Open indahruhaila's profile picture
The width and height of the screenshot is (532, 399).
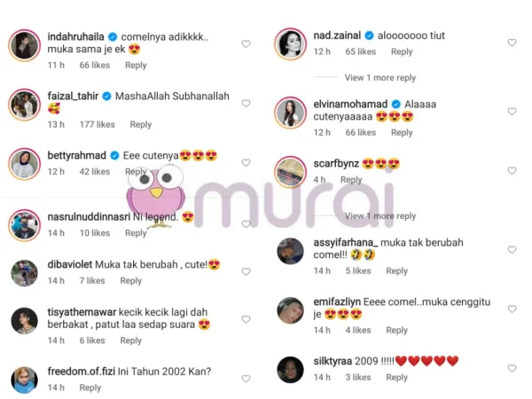25,45
